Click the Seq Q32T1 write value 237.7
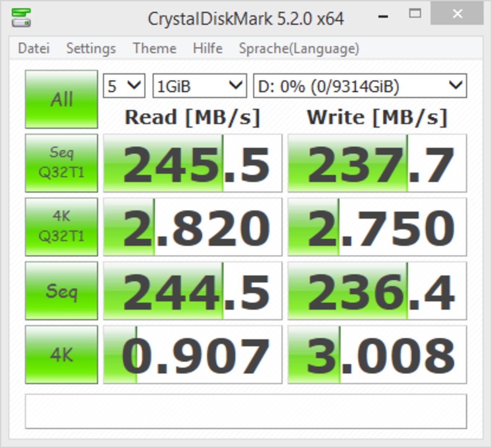 [377, 163]
